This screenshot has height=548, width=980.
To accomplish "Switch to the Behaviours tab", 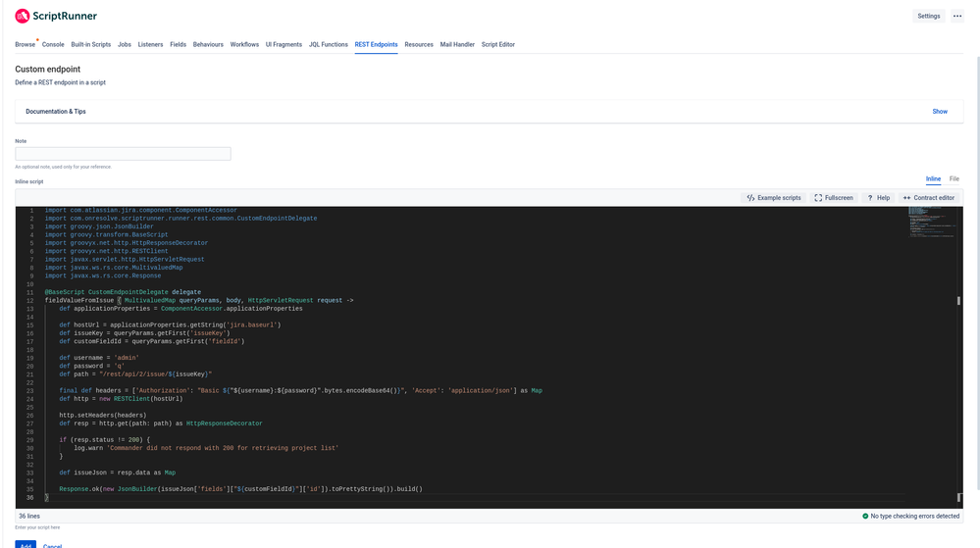I will 208,44.
